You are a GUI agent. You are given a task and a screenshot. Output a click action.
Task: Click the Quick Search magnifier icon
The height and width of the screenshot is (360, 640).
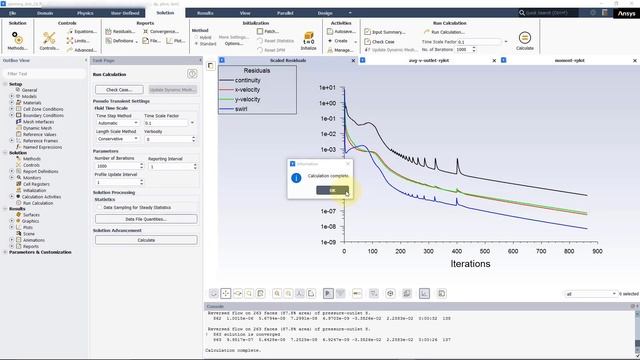(x=522, y=13)
